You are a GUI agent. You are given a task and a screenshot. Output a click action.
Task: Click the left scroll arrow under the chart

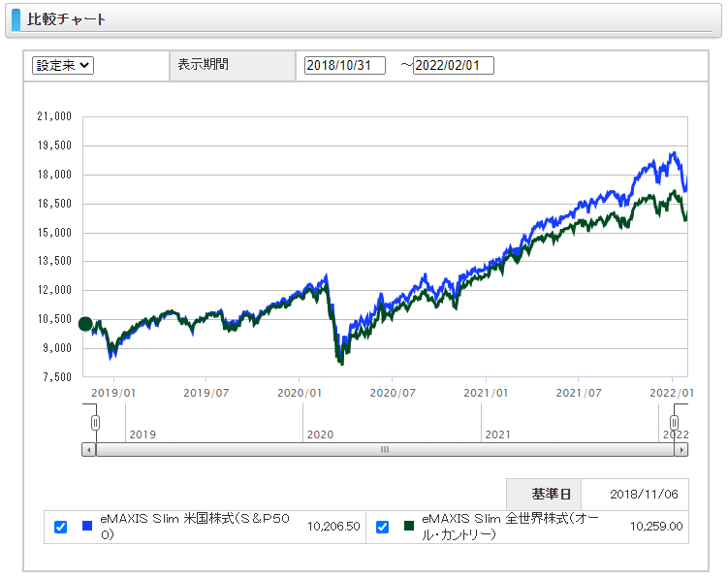[89, 450]
